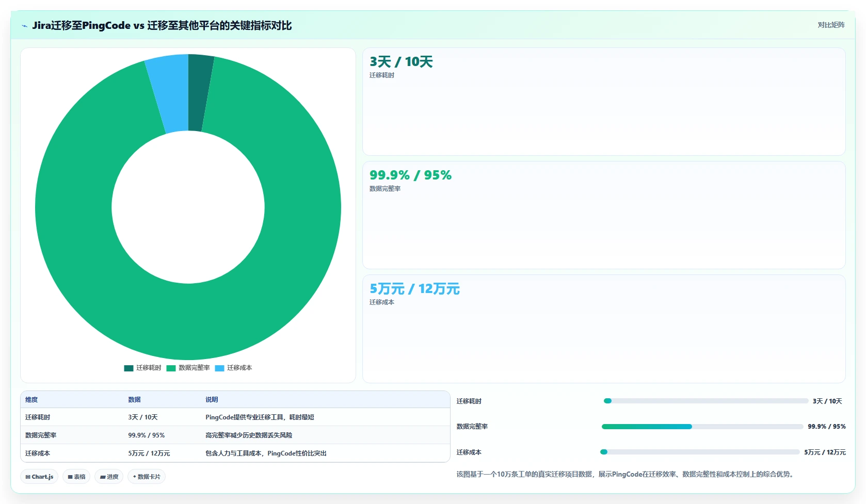Click the 对比矩阵 label in the header
Screen dimensions: 866x504
[831, 25]
